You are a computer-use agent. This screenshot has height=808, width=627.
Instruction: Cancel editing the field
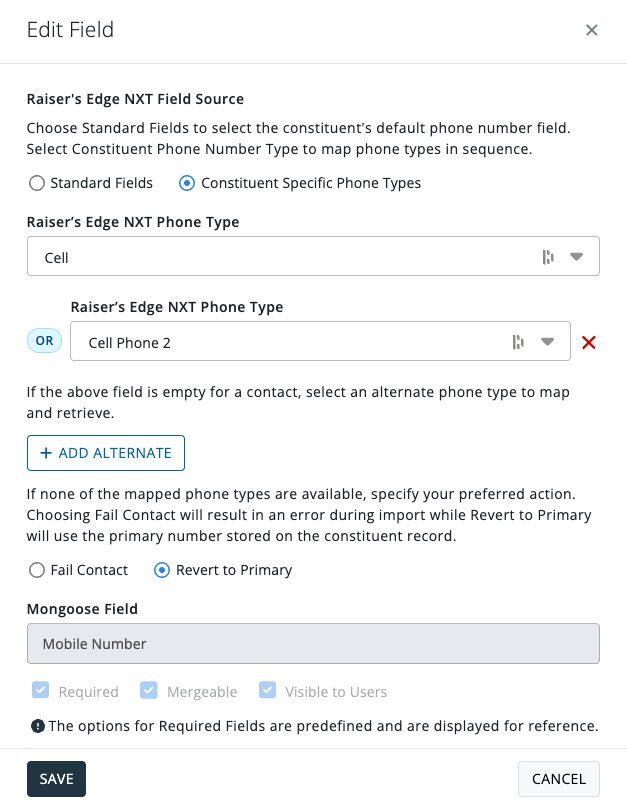[558, 779]
